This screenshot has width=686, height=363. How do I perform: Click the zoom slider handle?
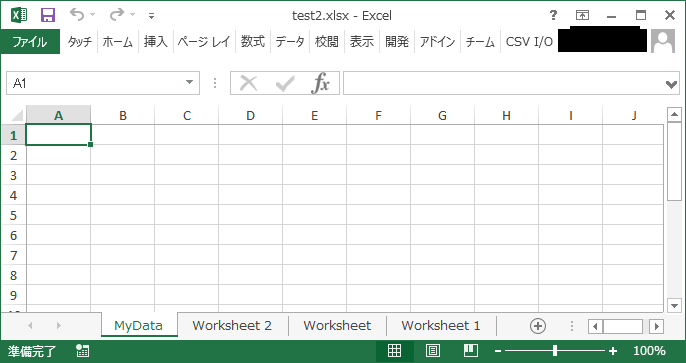click(555, 351)
